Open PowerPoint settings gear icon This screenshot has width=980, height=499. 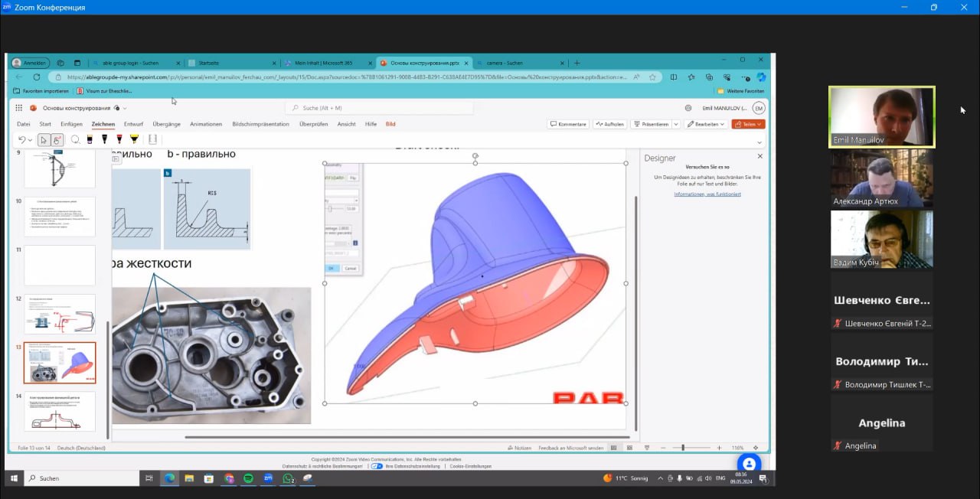click(688, 108)
